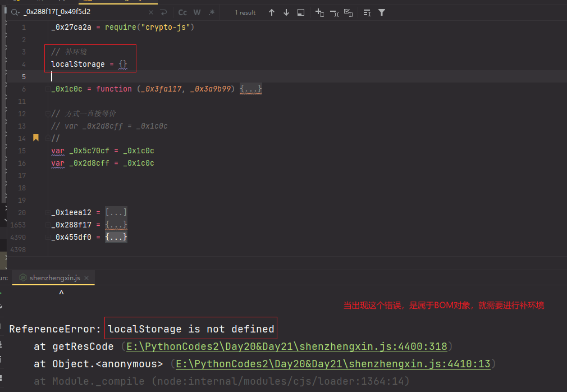
Task: Click the '1 result' search count label
Action: (x=245, y=13)
